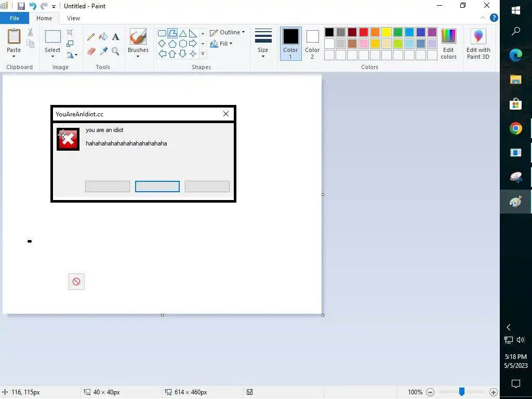Image resolution: width=532 pixels, height=399 pixels.
Task: Click the Paste clipboard icon
Action: 14,36
